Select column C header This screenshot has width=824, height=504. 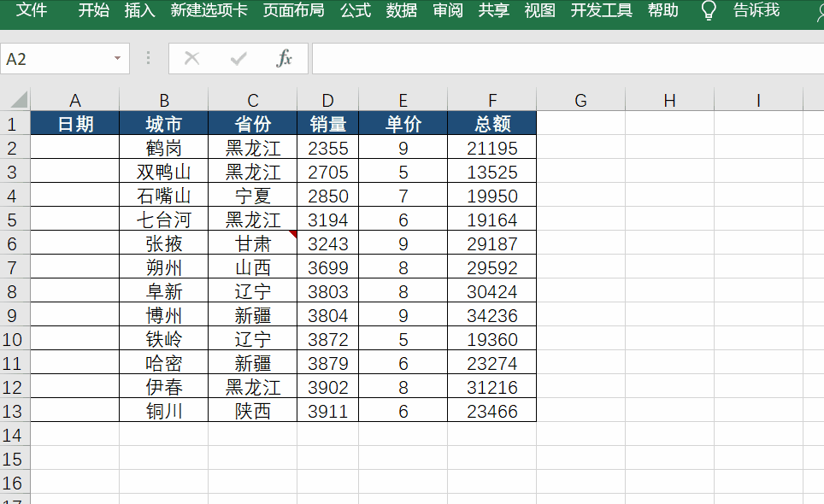[x=253, y=100]
